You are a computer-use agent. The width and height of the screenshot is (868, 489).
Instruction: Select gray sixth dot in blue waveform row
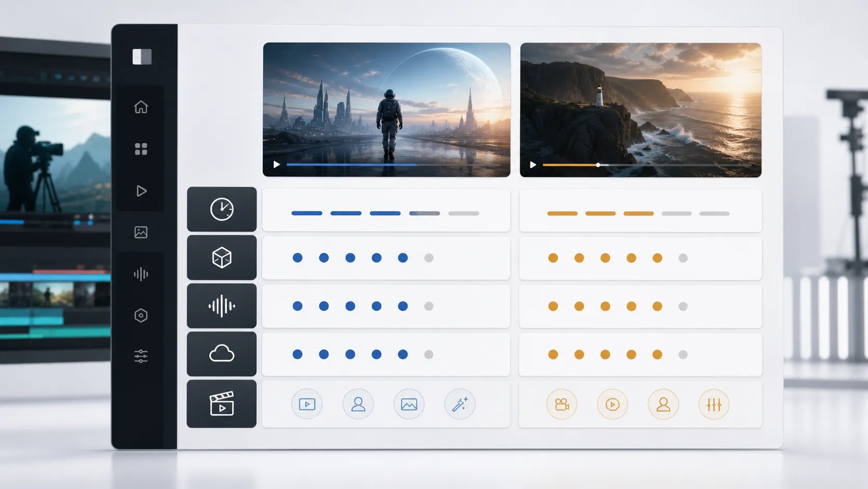tap(429, 306)
